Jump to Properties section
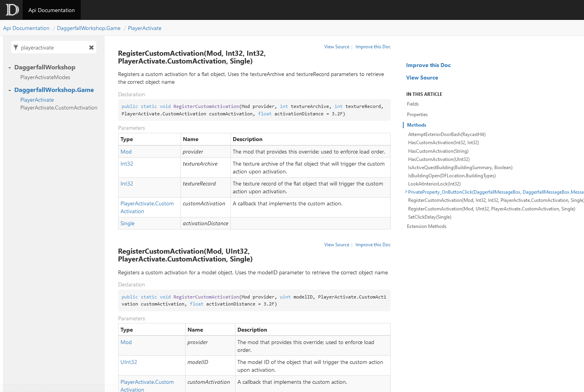The image size is (584, 392). click(417, 115)
